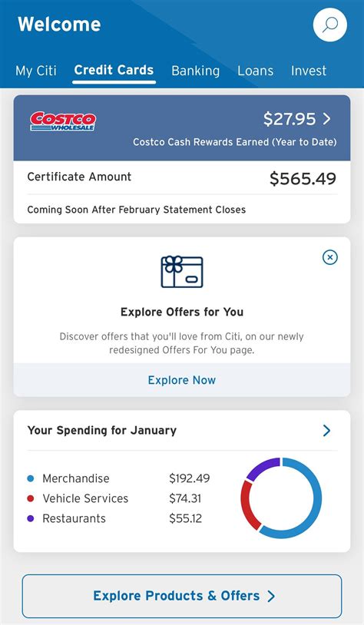Screen dimensions: 364x625
Task: Open January spending details chevron
Action: [x=326, y=431]
